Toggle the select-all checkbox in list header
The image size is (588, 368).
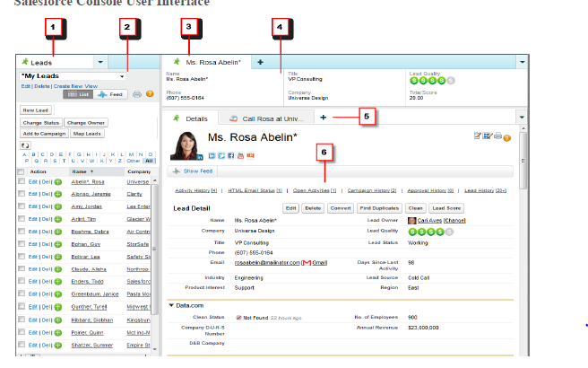21,171
